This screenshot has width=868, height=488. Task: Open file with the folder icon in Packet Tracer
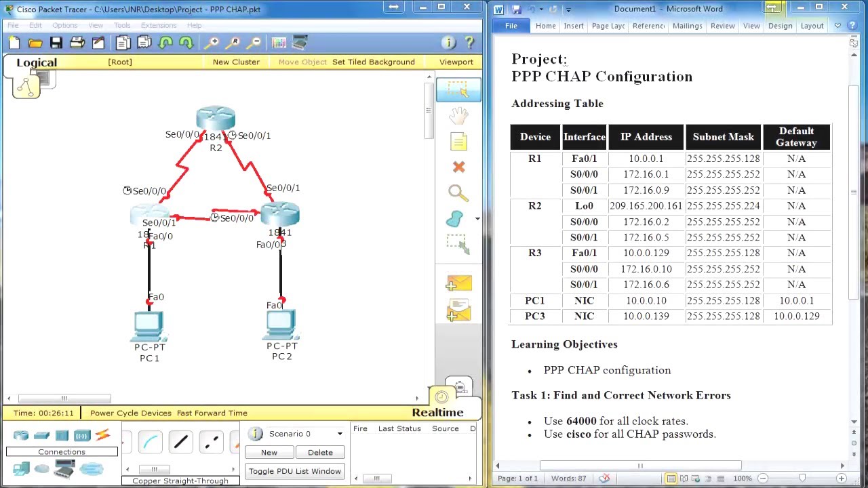click(35, 43)
